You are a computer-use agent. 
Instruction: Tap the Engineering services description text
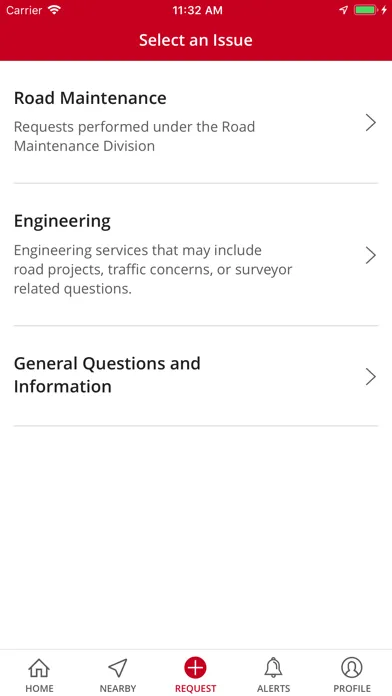pyautogui.click(x=153, y=269)
